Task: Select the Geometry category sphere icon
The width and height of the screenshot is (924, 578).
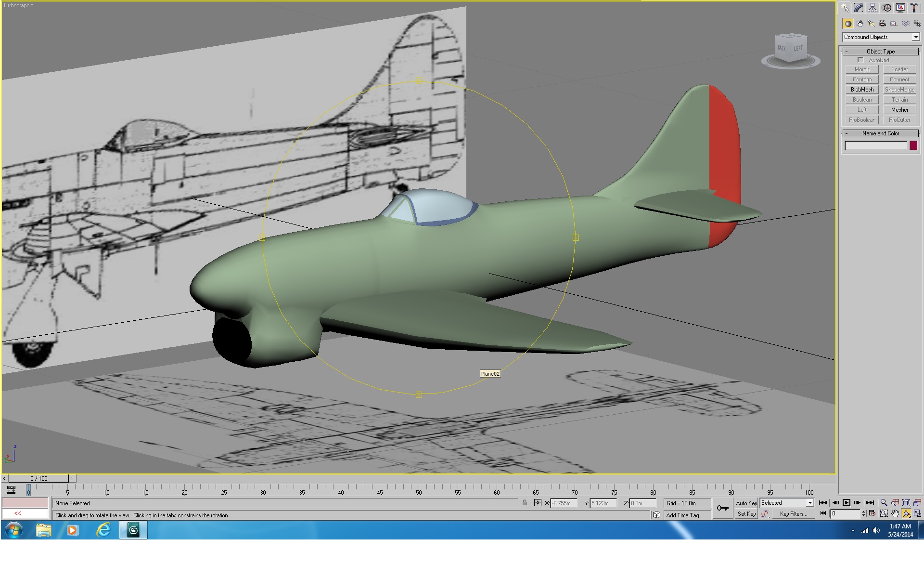Action: click(x=848, y=24)
